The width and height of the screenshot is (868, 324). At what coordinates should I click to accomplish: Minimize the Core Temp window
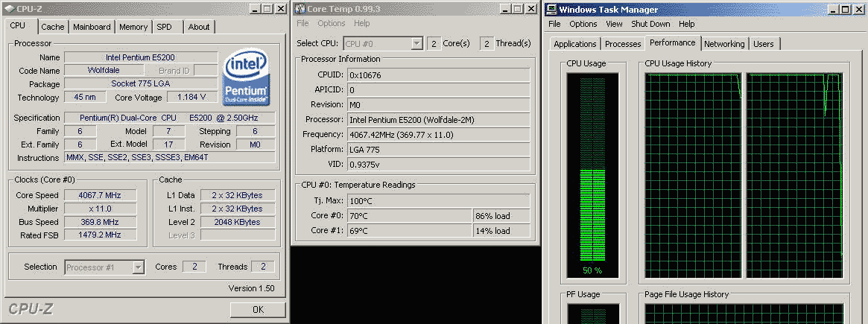coord(505,8)
